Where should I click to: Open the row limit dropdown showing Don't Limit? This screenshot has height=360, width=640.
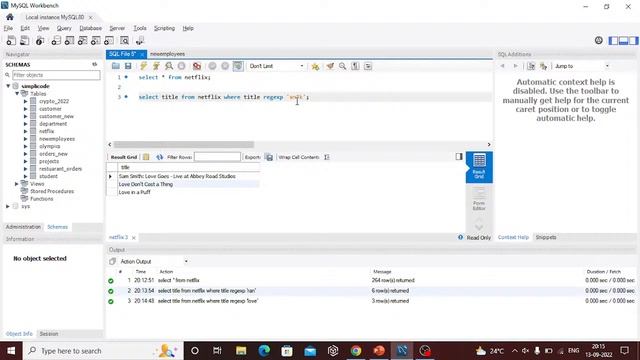[x=276, y=66]
